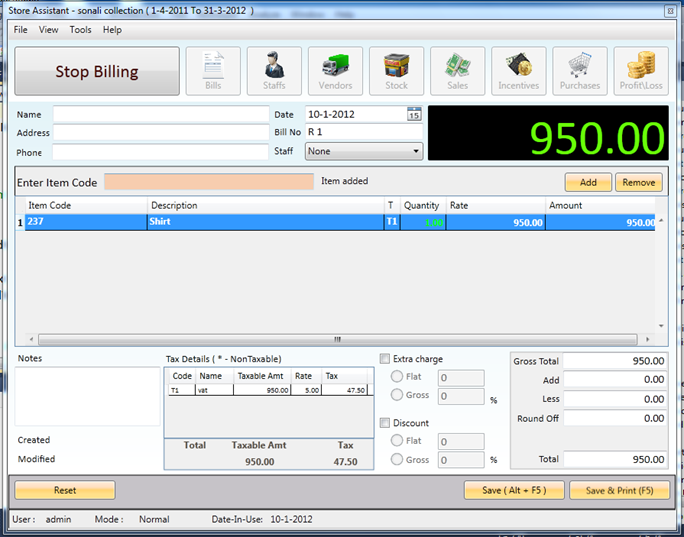Click the item grid scroll down arrow
The width and height of the screenshot is (684, 537).
[661, 326]
